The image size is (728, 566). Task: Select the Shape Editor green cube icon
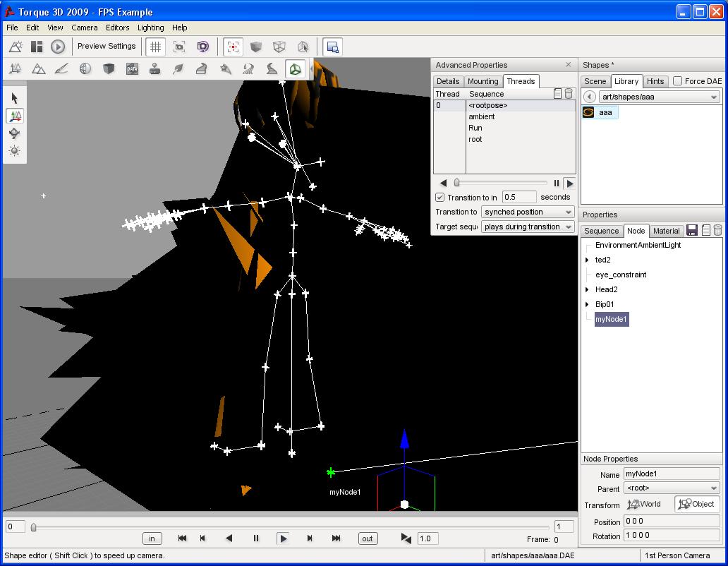pyautogui.click(x=296, y=69)
